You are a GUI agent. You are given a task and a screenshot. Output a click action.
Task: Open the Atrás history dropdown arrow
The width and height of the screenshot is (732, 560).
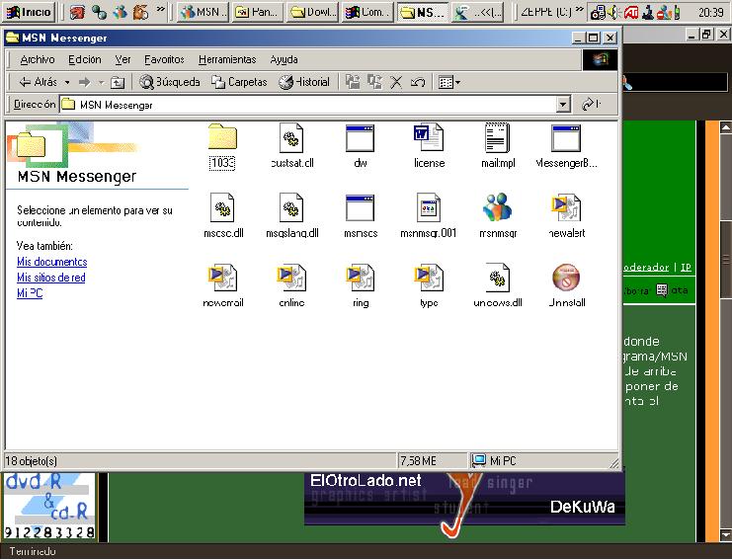click(x=68, y=83)
